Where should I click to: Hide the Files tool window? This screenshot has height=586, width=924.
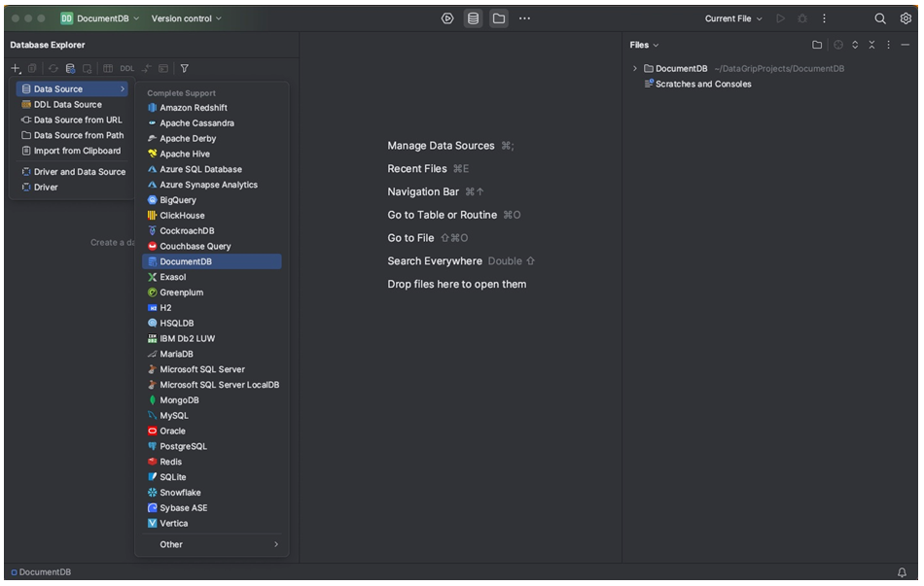click(905, 45)
